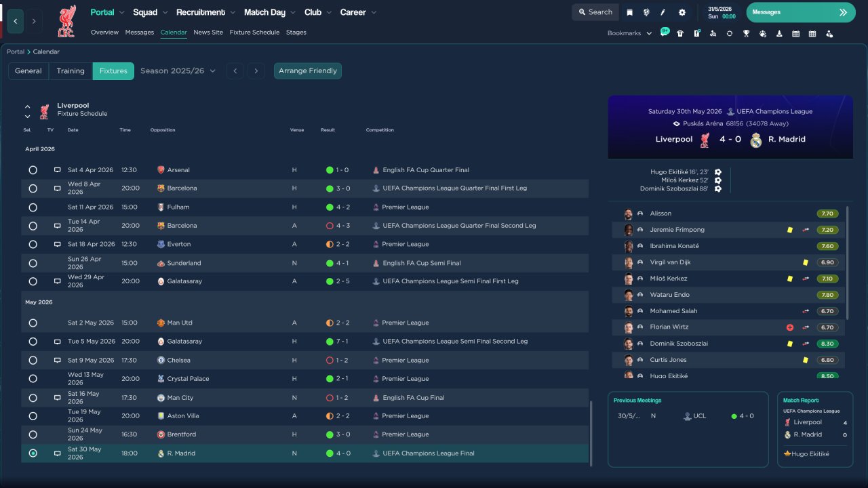Select the Brentford fixture radio button
This screenshot has height=488, width=868.
click(x=33, y=434)
